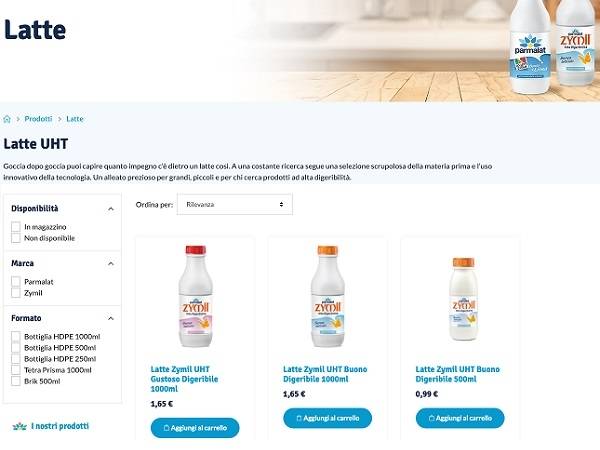
Task: Add Zymil Gustoso Digeribile 1000ml to cart
Action: (195, 428)
